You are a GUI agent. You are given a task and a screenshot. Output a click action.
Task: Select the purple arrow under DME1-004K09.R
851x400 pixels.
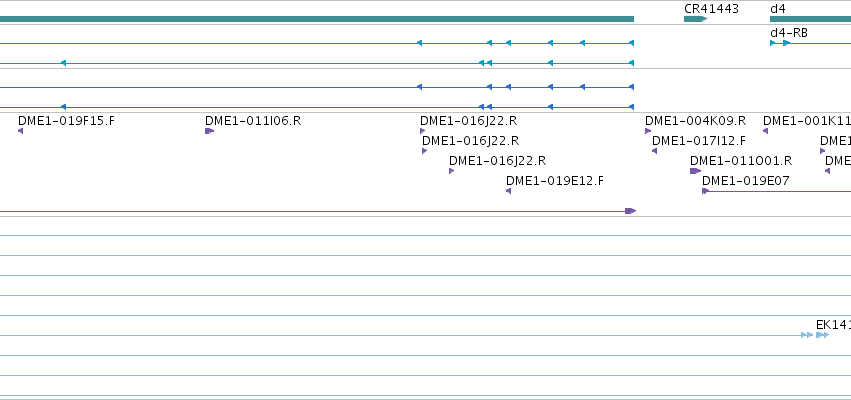tap(647, 131)
